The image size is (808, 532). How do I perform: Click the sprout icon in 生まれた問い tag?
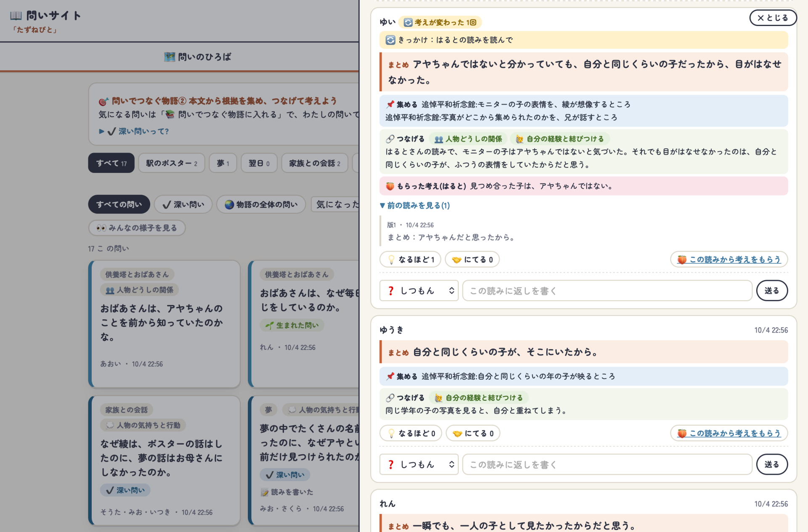pyautogui.click(x=269, y=325)
